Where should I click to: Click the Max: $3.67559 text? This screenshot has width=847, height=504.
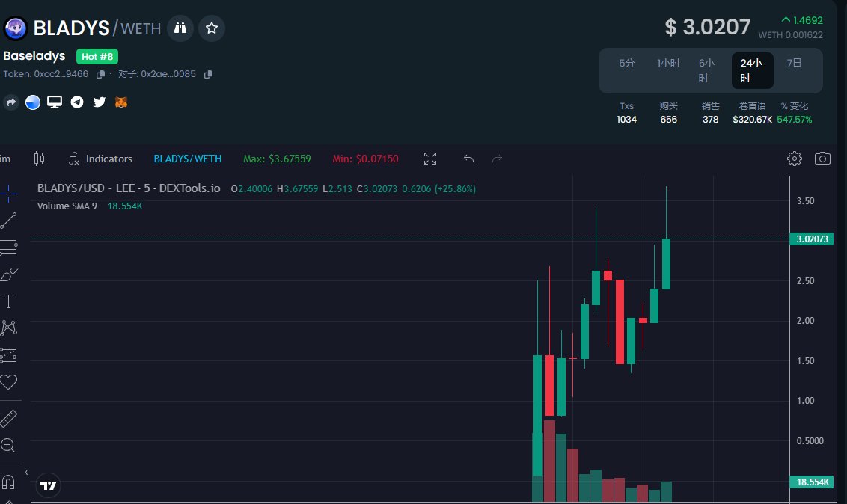[277, 159]
